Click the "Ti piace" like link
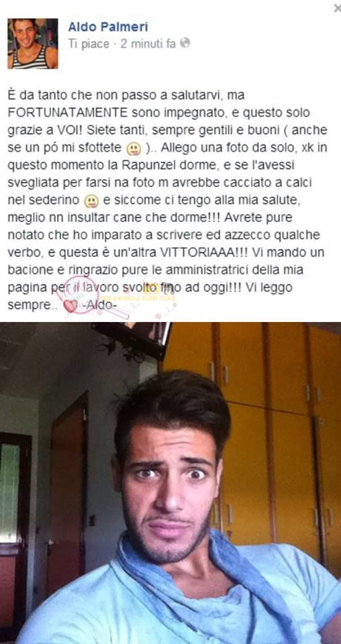Screen dimensions: 341x644 (89, 44)
